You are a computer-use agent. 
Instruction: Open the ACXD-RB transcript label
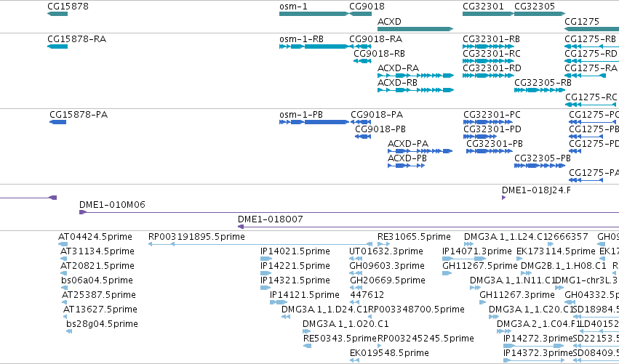click(x=398, y=83)
